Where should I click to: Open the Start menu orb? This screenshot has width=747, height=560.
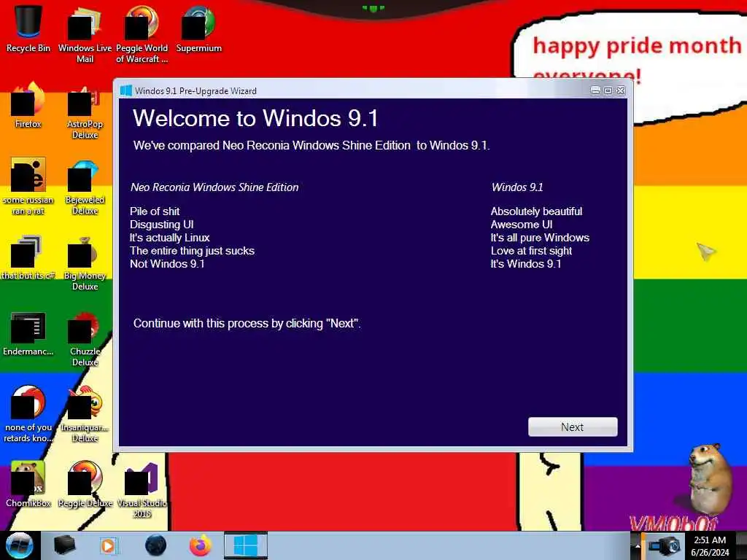click(x=19, y=545)
